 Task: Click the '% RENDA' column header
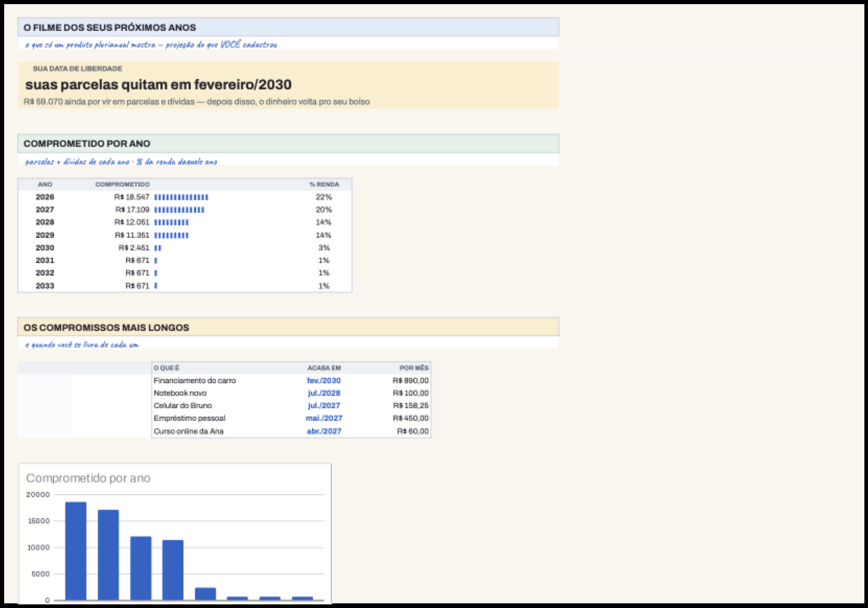[325, 184]
